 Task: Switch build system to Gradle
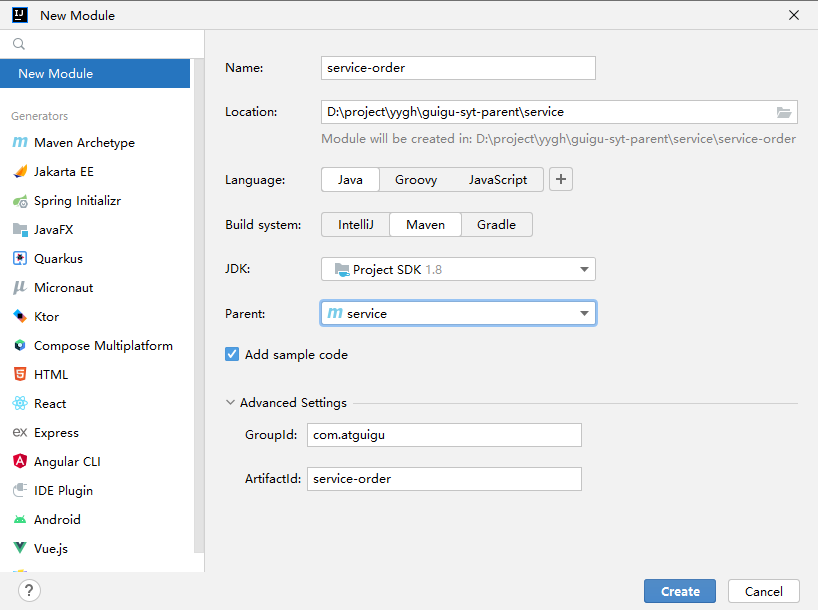coord(496,225)
